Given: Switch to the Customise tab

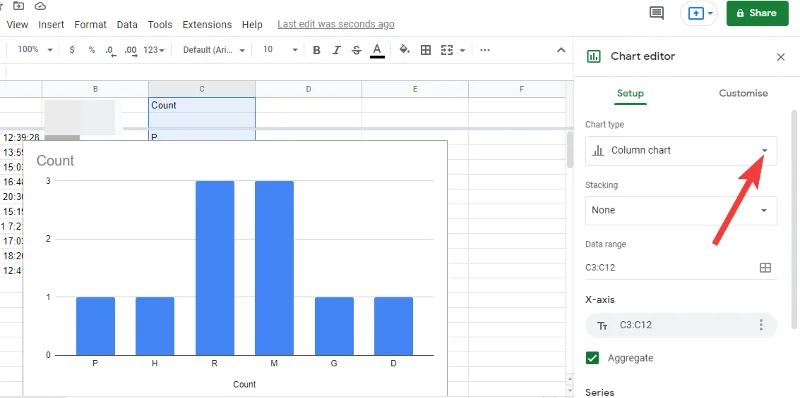Looking at the screenshot, I should (x=743, y=93).
